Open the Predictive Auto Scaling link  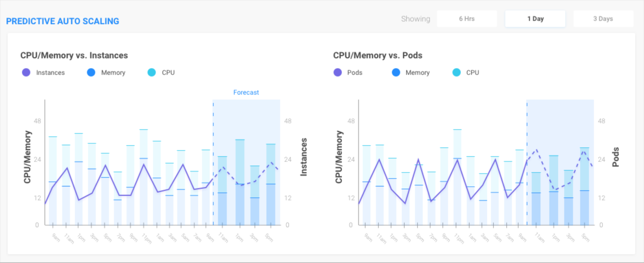pos(63,21)
